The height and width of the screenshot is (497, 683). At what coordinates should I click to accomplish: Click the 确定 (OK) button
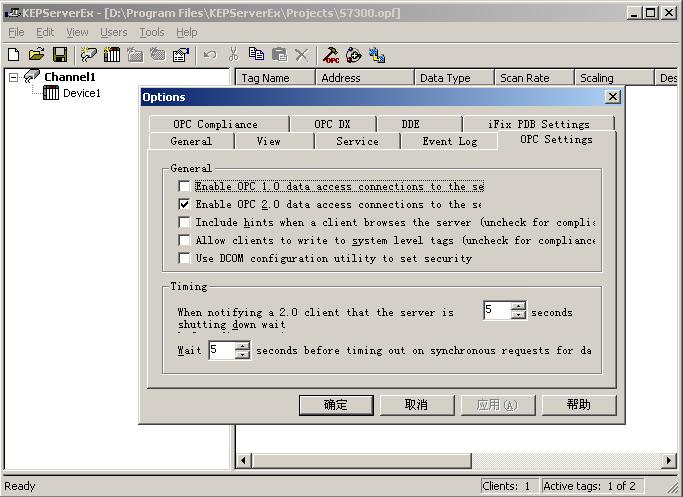point(336,405)
